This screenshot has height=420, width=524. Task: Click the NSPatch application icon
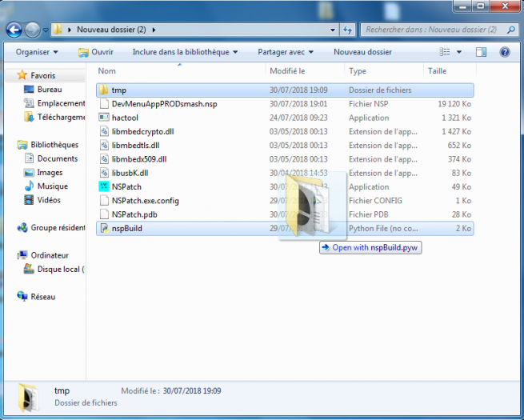[x=103, y=186]
